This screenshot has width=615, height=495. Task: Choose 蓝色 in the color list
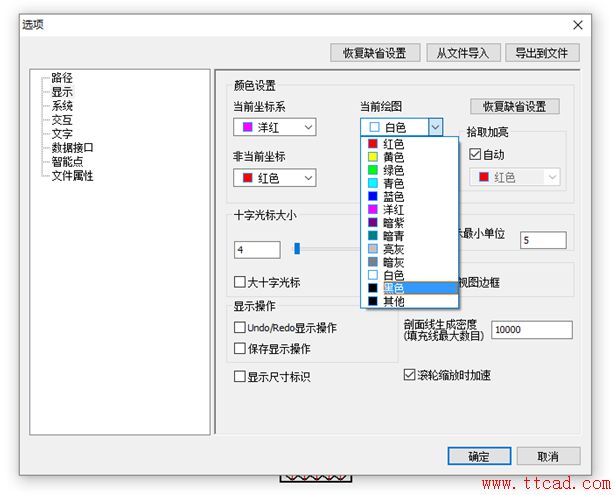tap(409, 196)
